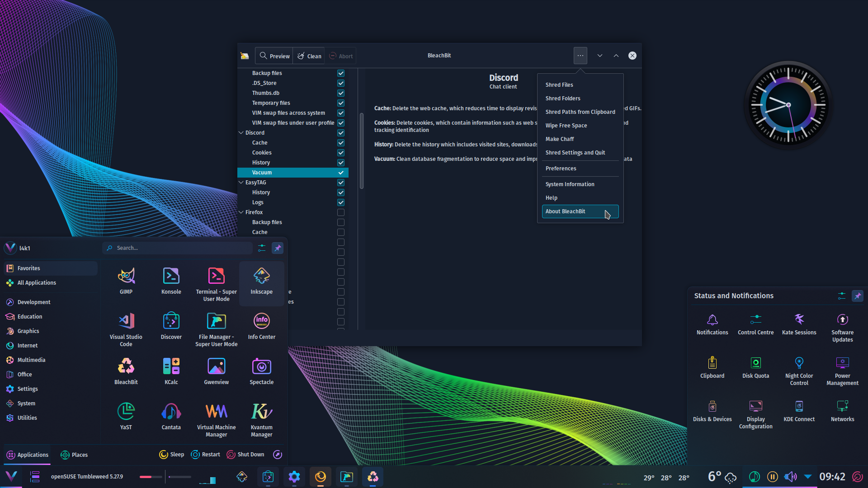Uncheck the Discord Cookies checkbox
The image size is (868, 488).
(x=341, y=153)
